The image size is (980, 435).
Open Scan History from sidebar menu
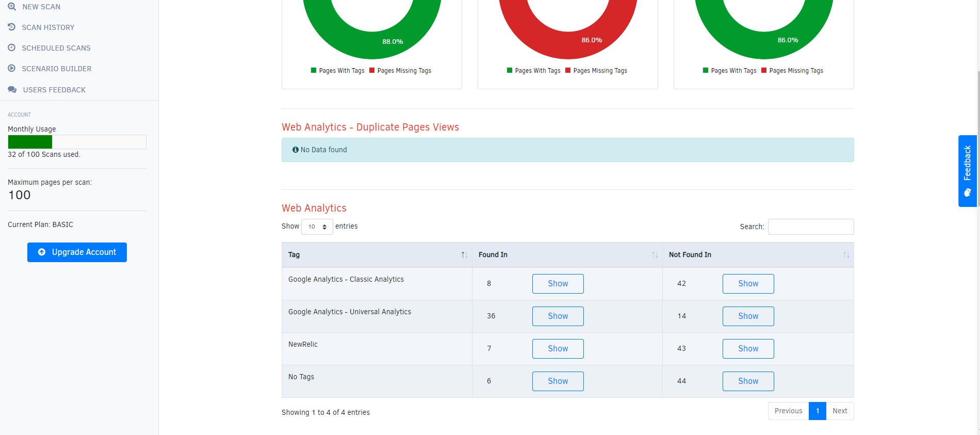(48, 27)
